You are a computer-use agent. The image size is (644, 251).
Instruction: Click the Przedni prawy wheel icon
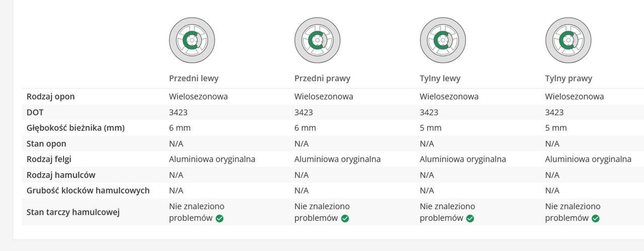[317, 40]
